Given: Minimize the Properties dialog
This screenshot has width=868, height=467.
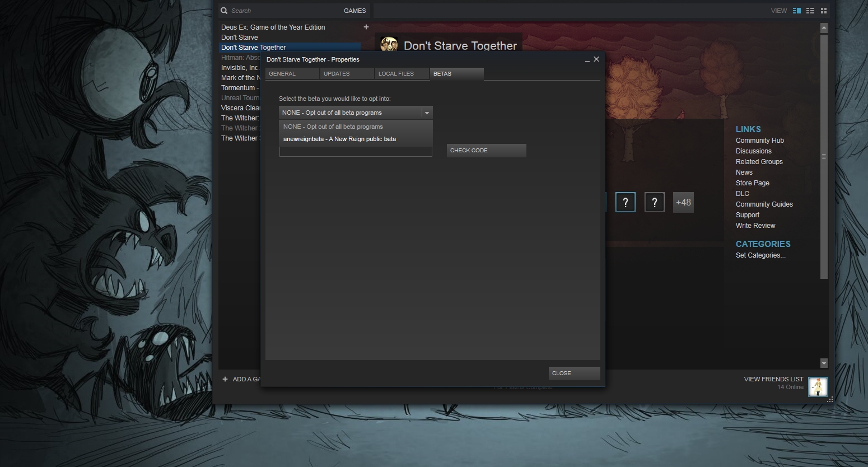Looking at the screenshot, I should click(587, 60).
